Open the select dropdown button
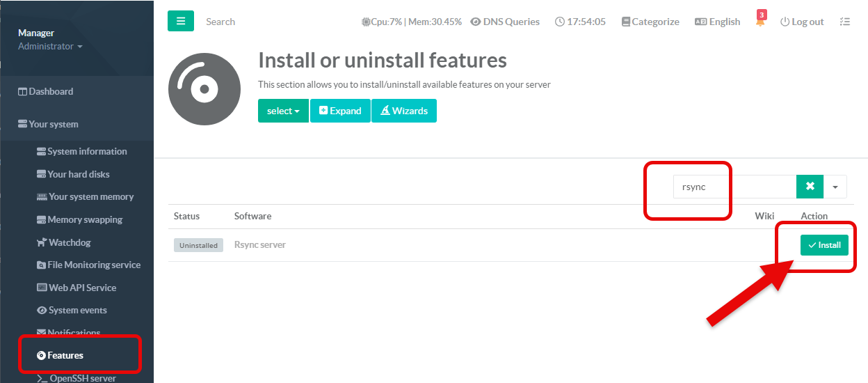This screenshot has height=383, width=868. (x=283, y=111)
